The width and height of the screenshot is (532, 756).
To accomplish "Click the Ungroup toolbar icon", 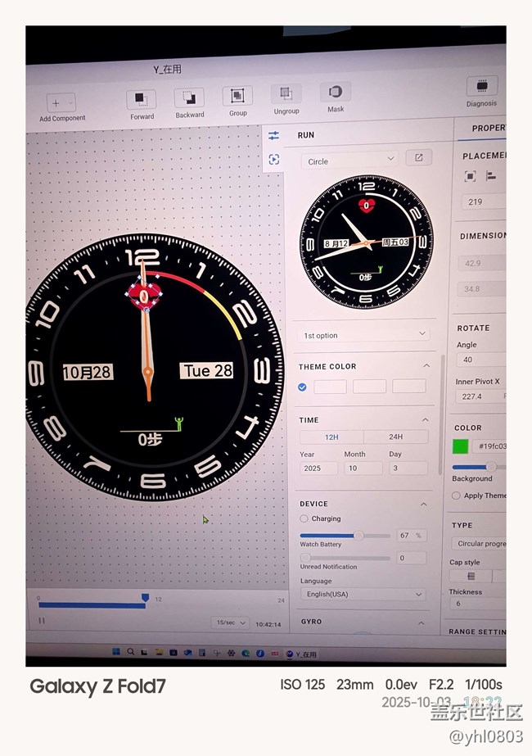I will point(286,94).
